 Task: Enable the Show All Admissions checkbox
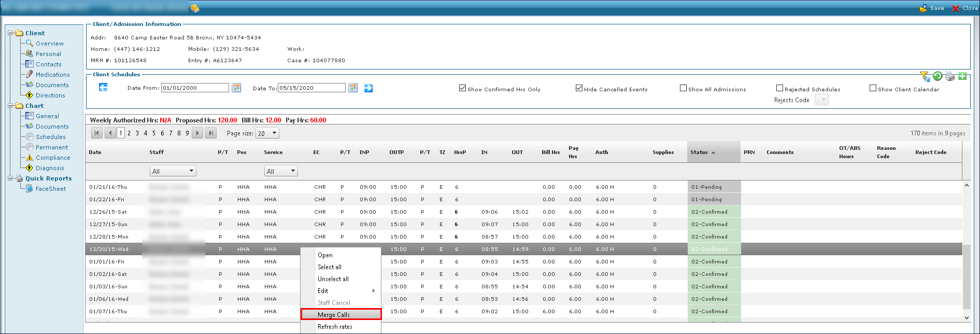coord(683,88)
